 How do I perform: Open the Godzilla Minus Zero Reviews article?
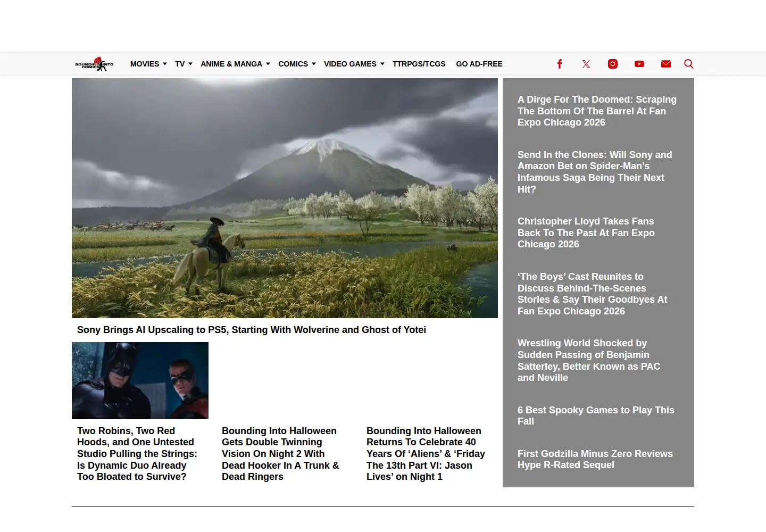[595, 459]
